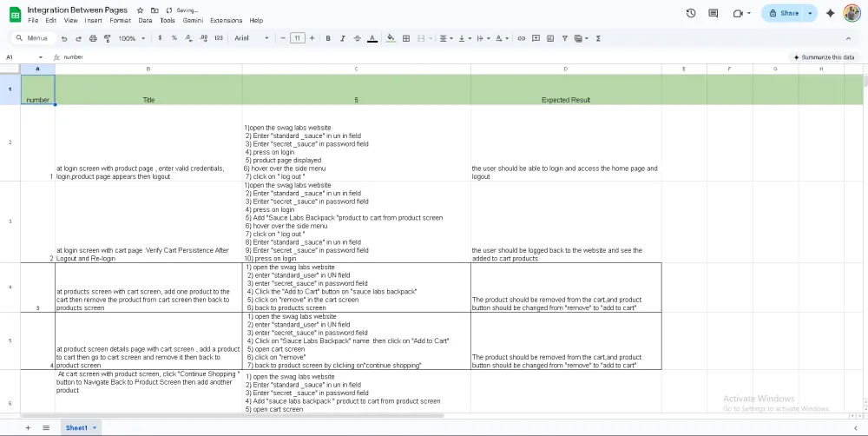Click the "Expected Result" header cell
Image resolution: width=868 pixels, height=436 pixels.
click(x=566, y=89)
